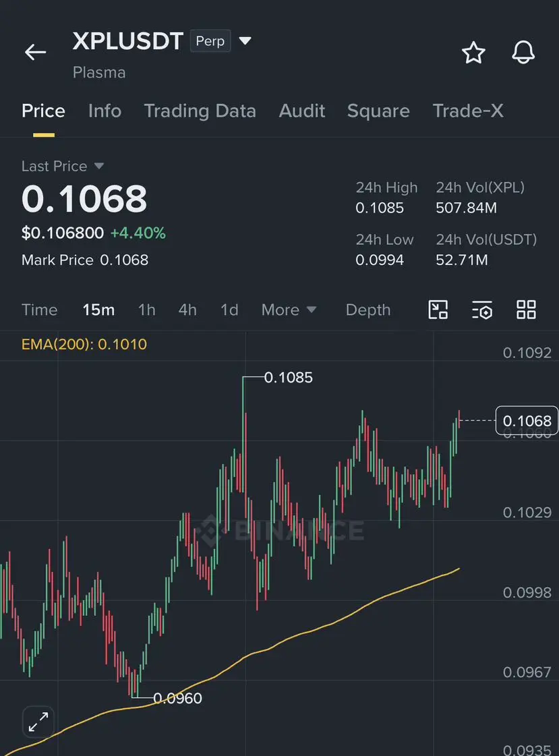
Task: Add XPLUSDT to favorites with star icon
Action: (x=473, y=53)
